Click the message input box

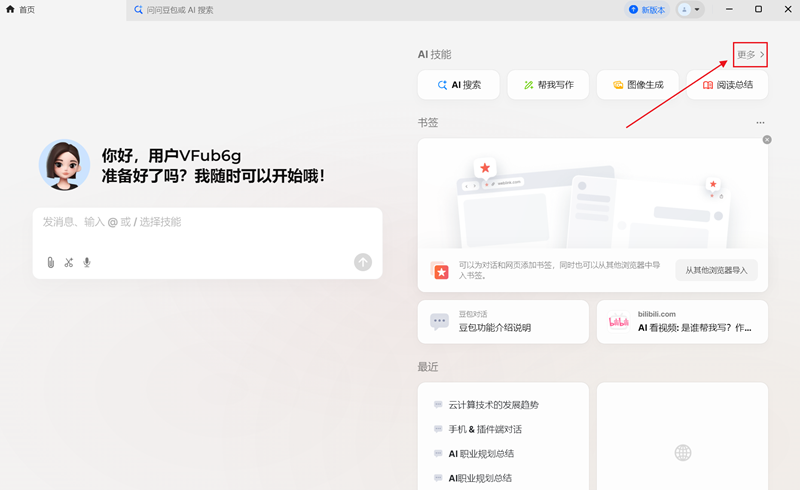click(207, 243)
